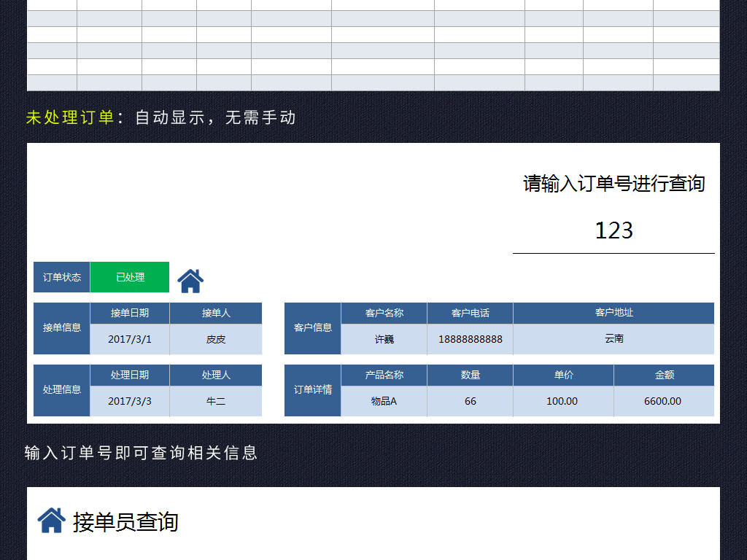Click the blue home icon beside the status button
The image size is (747, 560).
pos(191,278)
